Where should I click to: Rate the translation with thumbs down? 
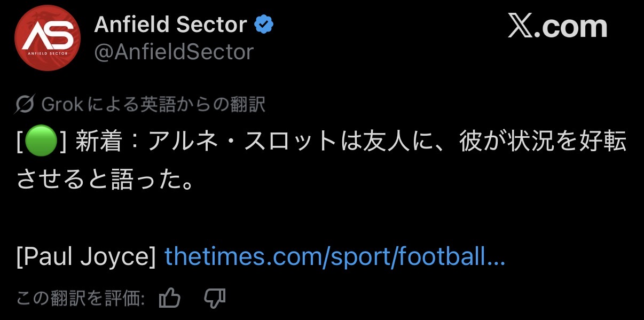point(215,298)
